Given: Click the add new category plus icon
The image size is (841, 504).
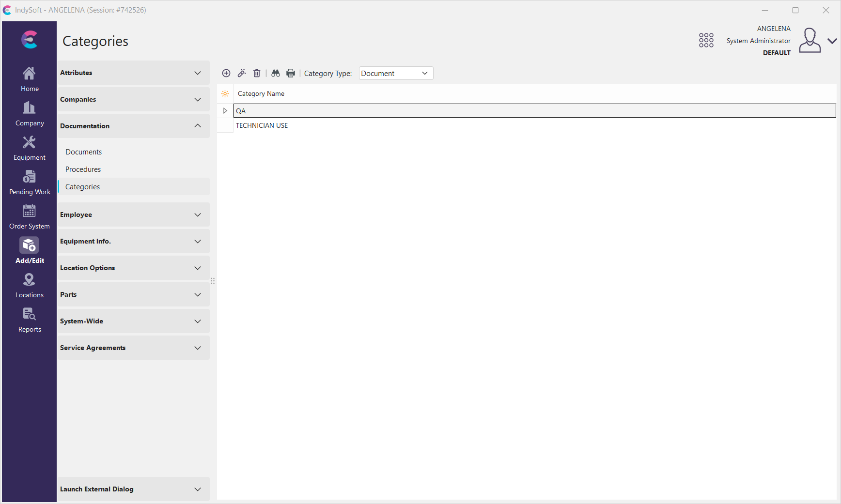Looking at the screenshot, I should pyautogui.click(x=226, y=73).
